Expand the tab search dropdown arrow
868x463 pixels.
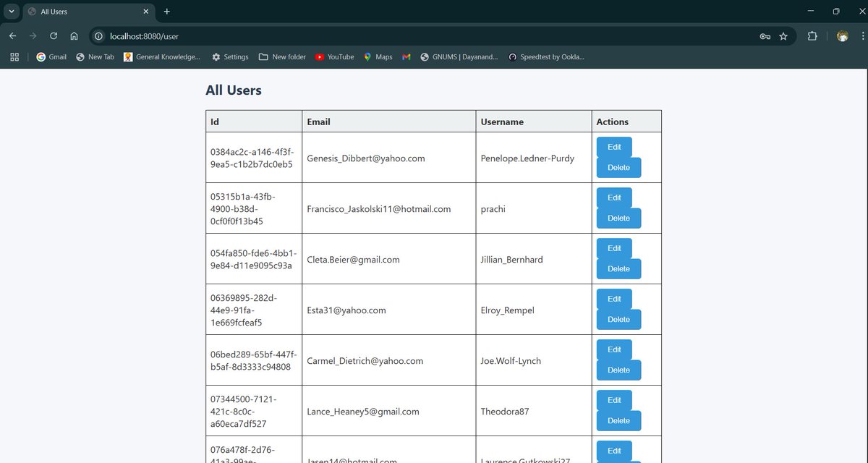coord(12,12)
